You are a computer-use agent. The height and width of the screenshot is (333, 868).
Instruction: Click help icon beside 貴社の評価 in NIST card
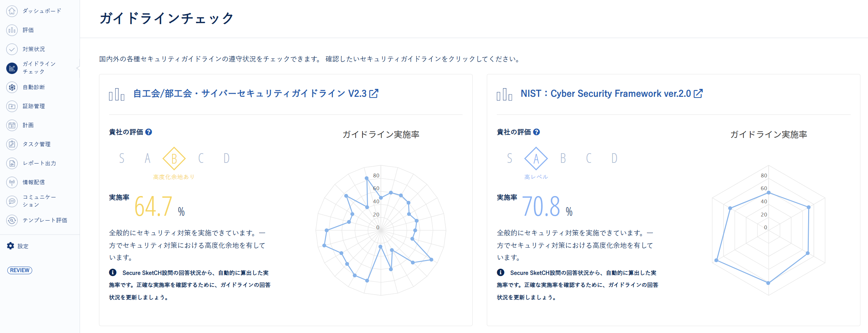point(536,132)
